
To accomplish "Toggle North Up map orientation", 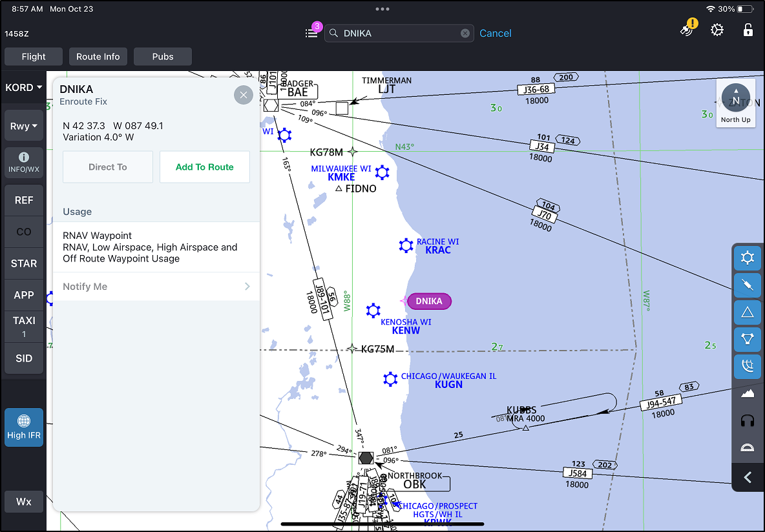I will (x=736, y=102).
